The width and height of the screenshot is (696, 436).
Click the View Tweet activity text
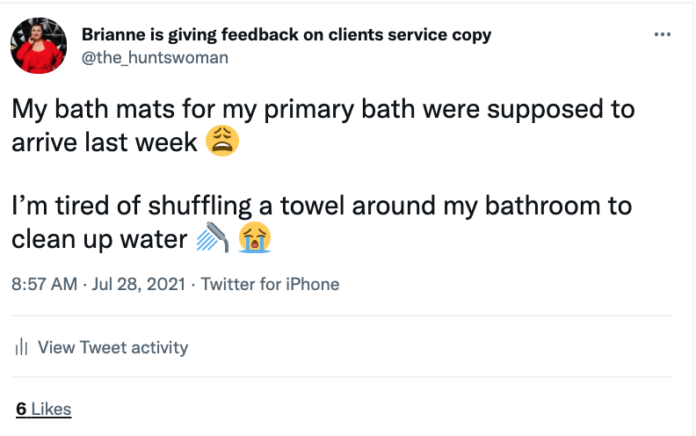113,348
